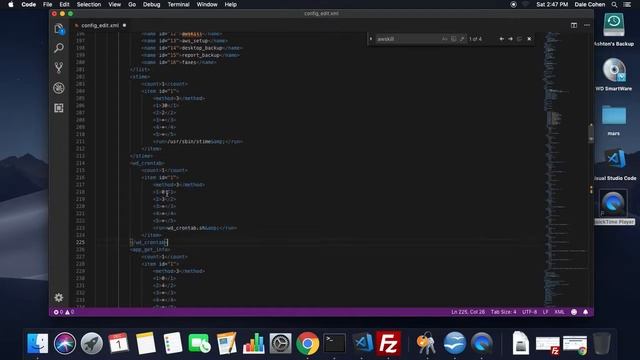The width and height of the screenshot is (640, 360).
Task: Open Google Chrome from the Dock
Action: [x=307, y=343]
